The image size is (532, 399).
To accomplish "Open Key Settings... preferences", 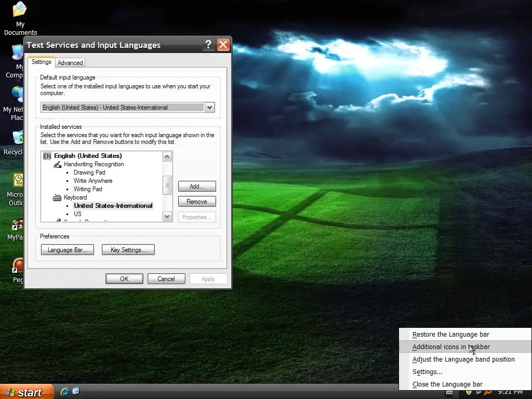I will 128,250.
